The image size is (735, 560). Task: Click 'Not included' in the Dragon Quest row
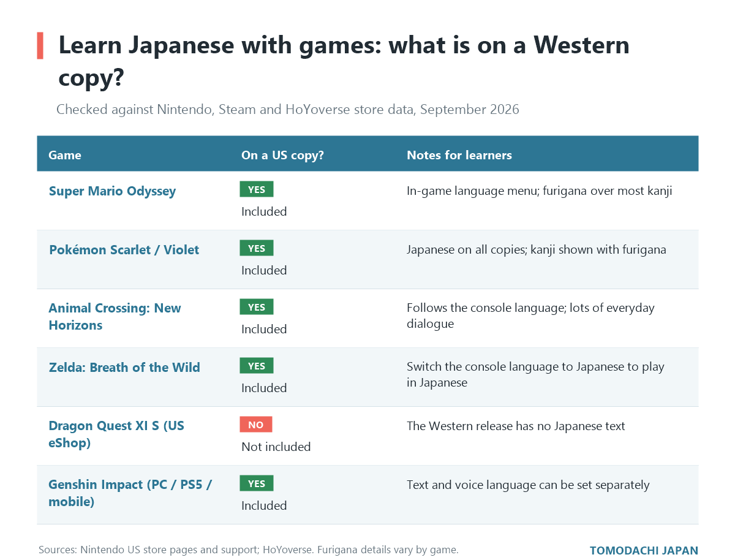click(x=276, y=447)
